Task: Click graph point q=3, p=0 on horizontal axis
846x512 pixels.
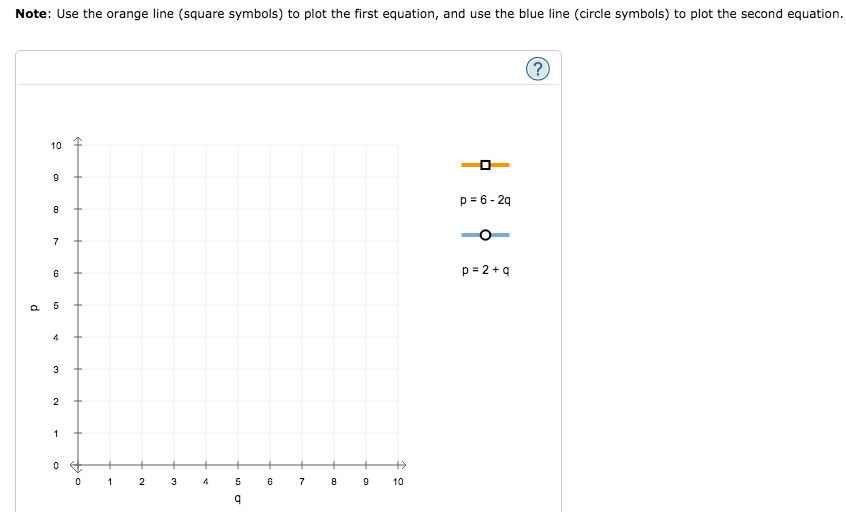Action: point(174,465)
